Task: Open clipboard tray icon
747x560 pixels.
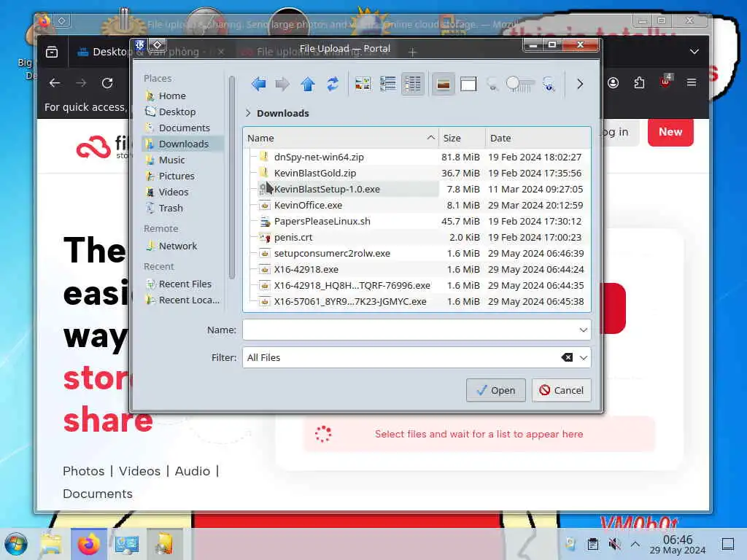Action: tap(593, 544)
